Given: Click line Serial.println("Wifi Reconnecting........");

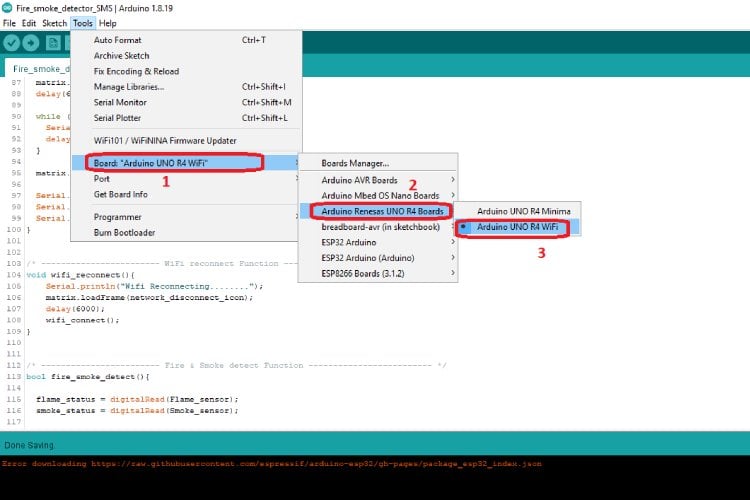Looking at the screenshot, I should (x=154, y=286).
